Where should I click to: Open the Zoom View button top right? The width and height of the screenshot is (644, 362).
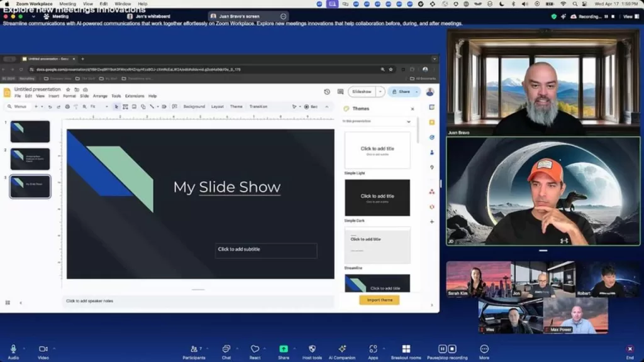(631, 16)
